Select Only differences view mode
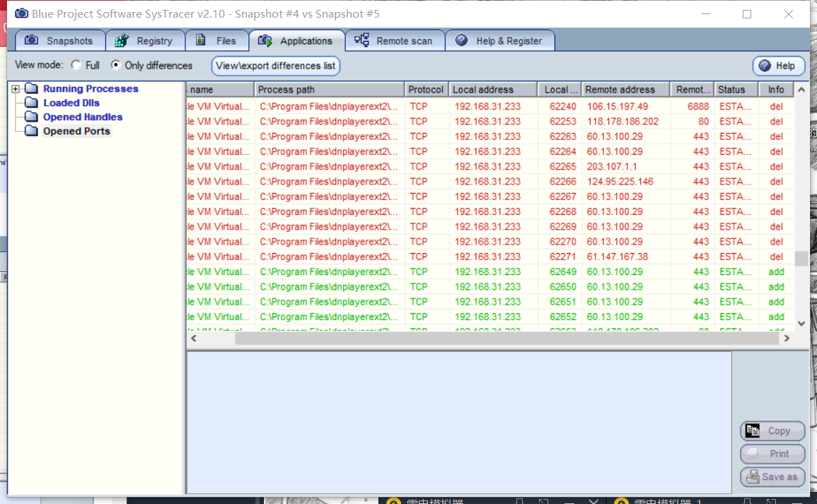Viewport: 817px width, 504px height. [x=116, y=65]
